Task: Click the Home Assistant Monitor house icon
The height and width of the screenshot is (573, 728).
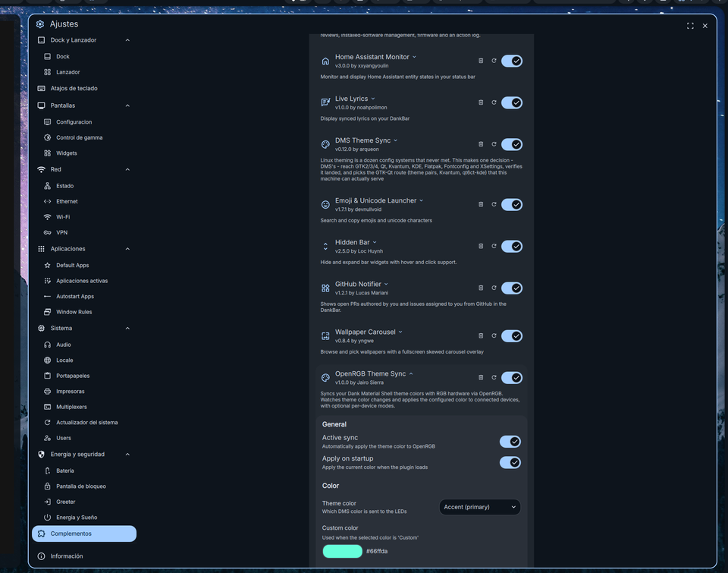Action: 325,61
